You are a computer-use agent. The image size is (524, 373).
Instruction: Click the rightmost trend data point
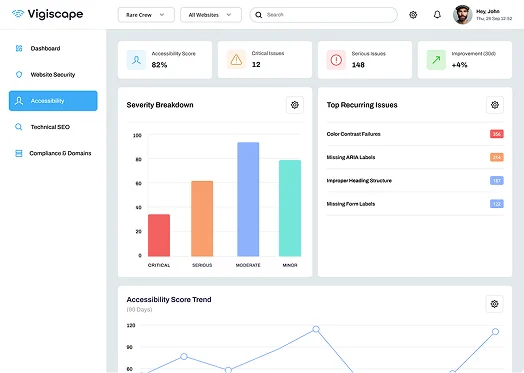495,332
